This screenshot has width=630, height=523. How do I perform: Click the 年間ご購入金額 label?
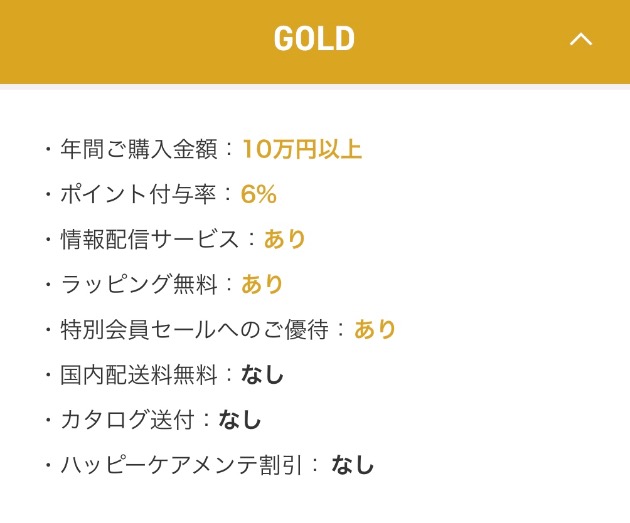(x=139, y=149)
